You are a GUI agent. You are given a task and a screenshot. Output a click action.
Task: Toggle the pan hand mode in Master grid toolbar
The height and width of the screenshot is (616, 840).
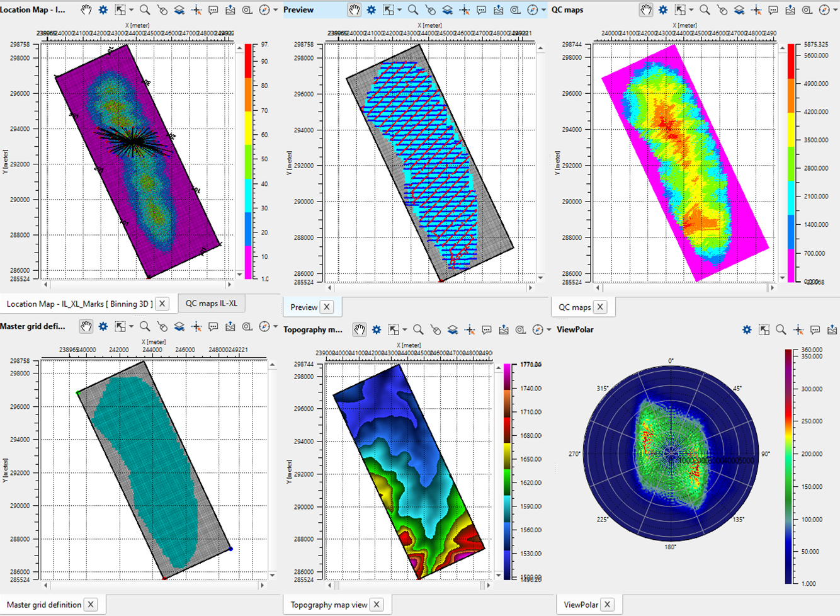pos(86,326)
